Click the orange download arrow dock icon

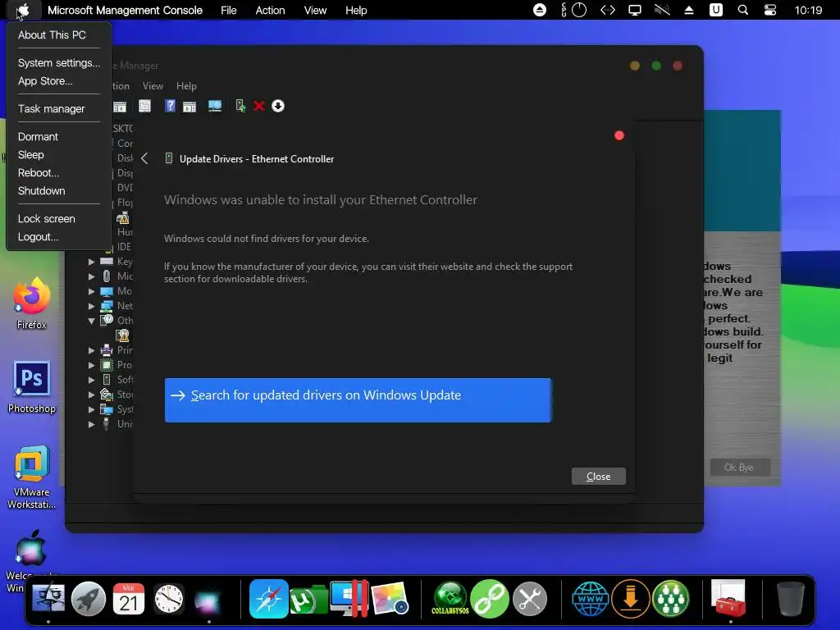point(631,598)
